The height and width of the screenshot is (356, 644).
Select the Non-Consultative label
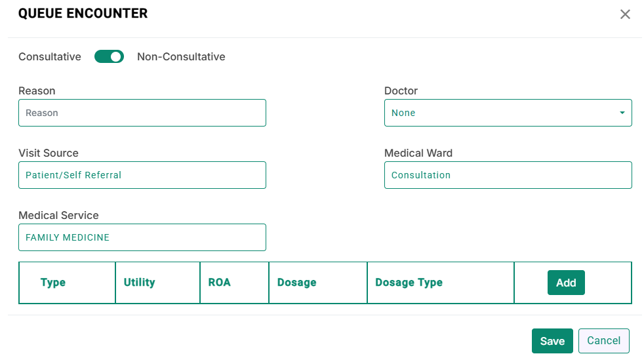point(181,56)
